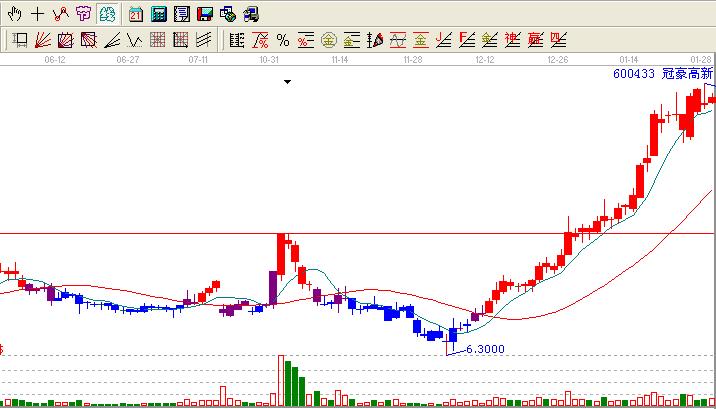Open the calculator tool
The image size is (716, 409).
[x=158, y=14]
